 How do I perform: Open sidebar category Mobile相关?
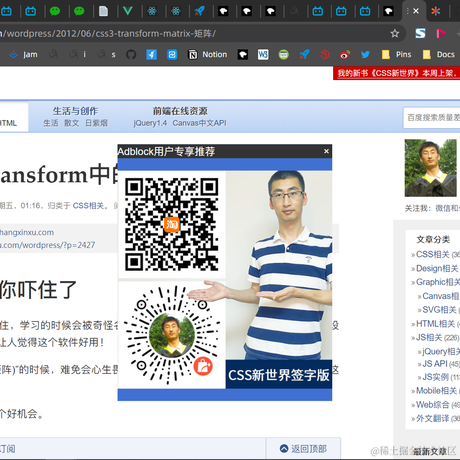pyautogui.click(x=436, y=391)
